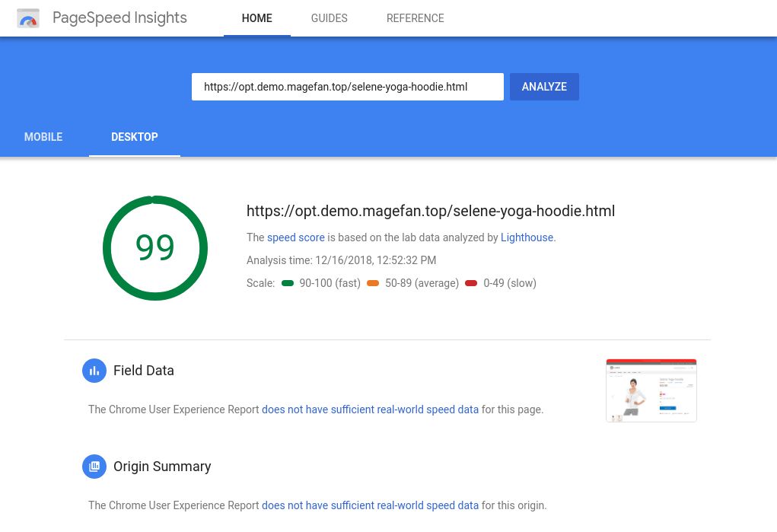777x532 pixels.
Task: Open the Lighthouse link
Action: coord(527,237)
